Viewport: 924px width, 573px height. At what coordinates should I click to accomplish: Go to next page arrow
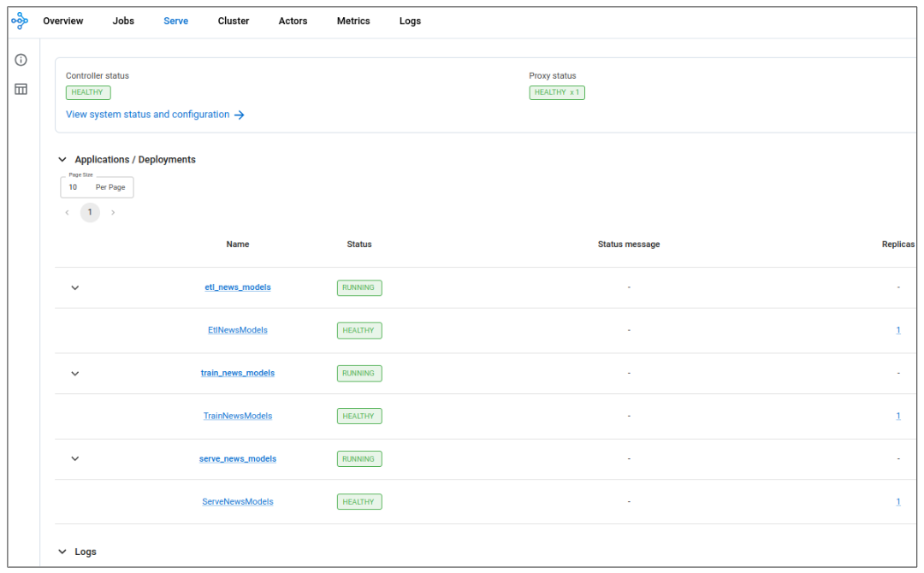click(113, 213)
